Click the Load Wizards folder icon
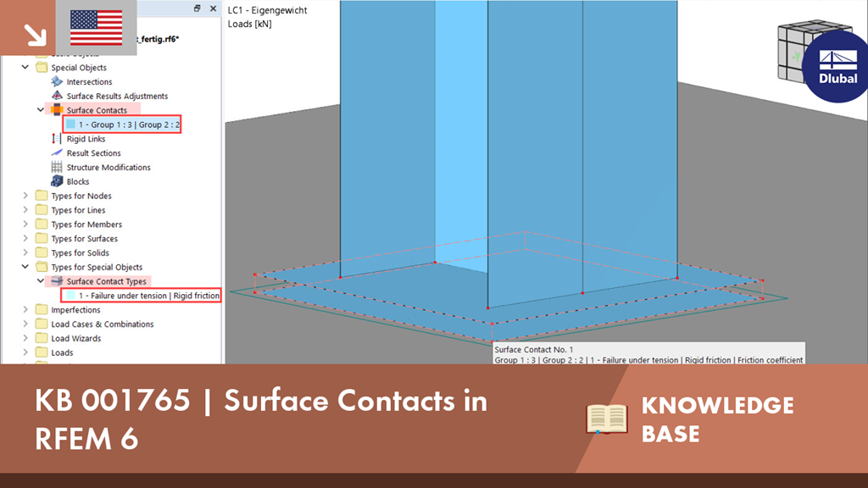The height and width of the screenshot is (488, 868). pyautogui.click(x=42, y=338)
